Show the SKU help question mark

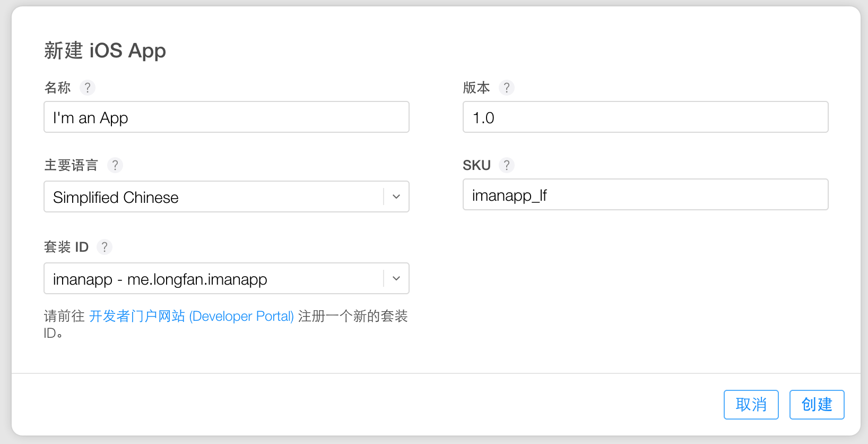pyautogui.click(x=507, y=165)
